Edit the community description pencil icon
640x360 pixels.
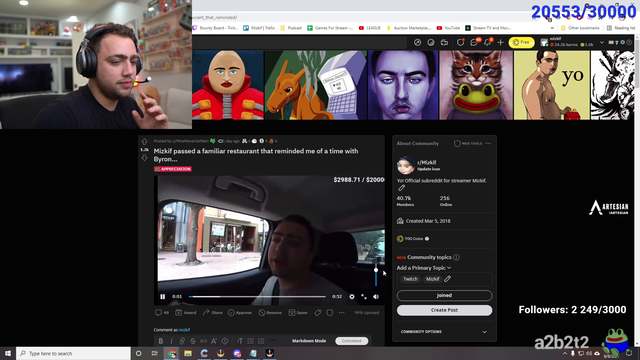pos(401,188)
